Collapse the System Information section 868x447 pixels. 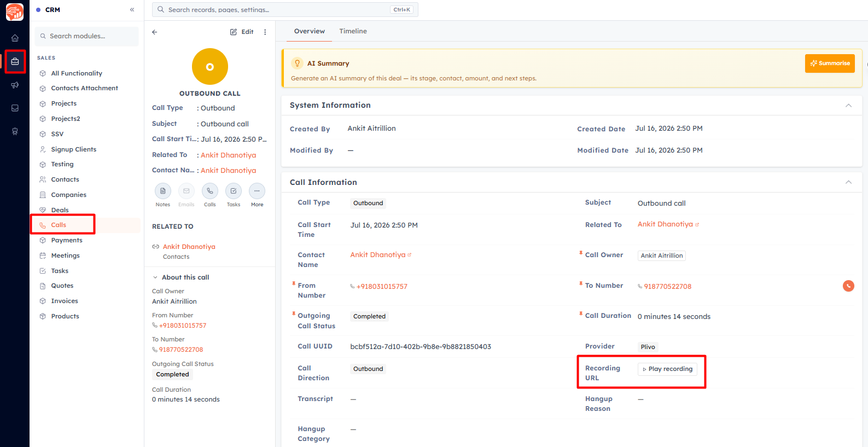(x=848, y=106)
